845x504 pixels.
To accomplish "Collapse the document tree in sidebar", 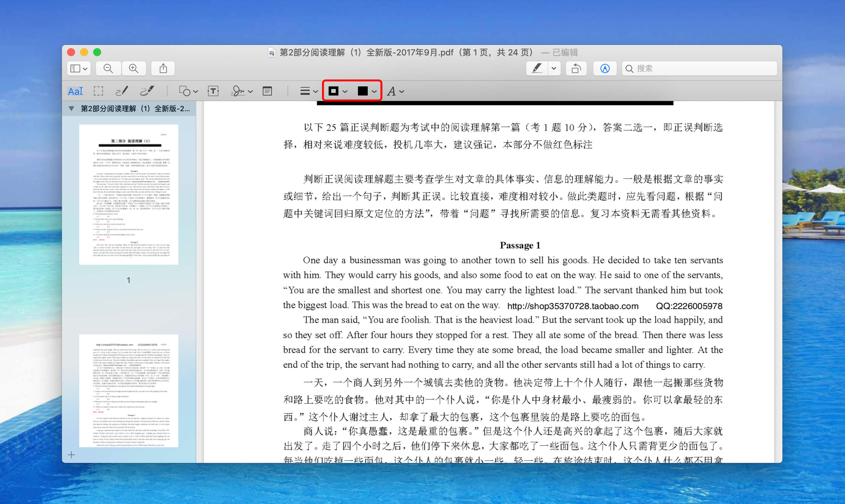I will click(71, 109).
